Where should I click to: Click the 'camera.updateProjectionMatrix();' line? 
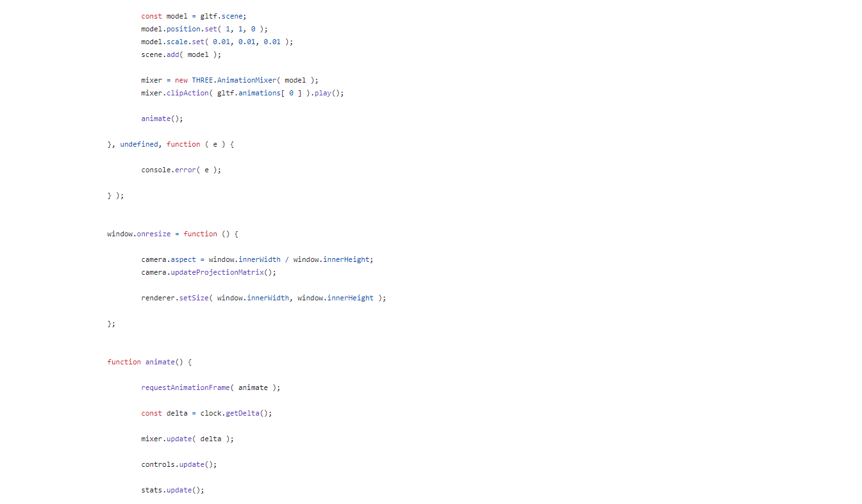(208, 272)
